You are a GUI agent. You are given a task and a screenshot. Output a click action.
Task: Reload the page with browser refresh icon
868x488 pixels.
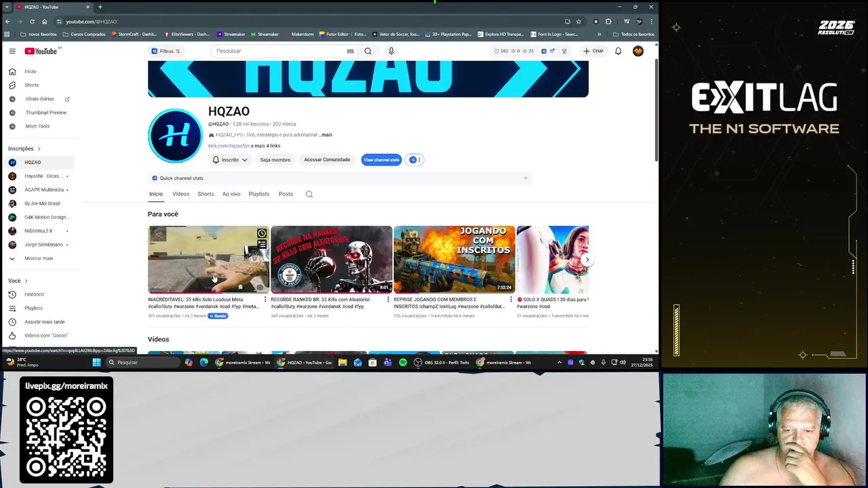(32, 21)
